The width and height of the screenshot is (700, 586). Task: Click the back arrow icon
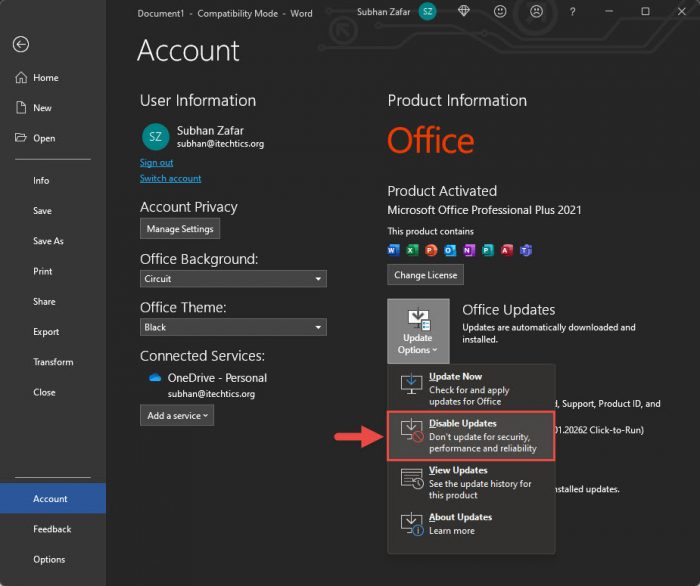coord(21,44)
